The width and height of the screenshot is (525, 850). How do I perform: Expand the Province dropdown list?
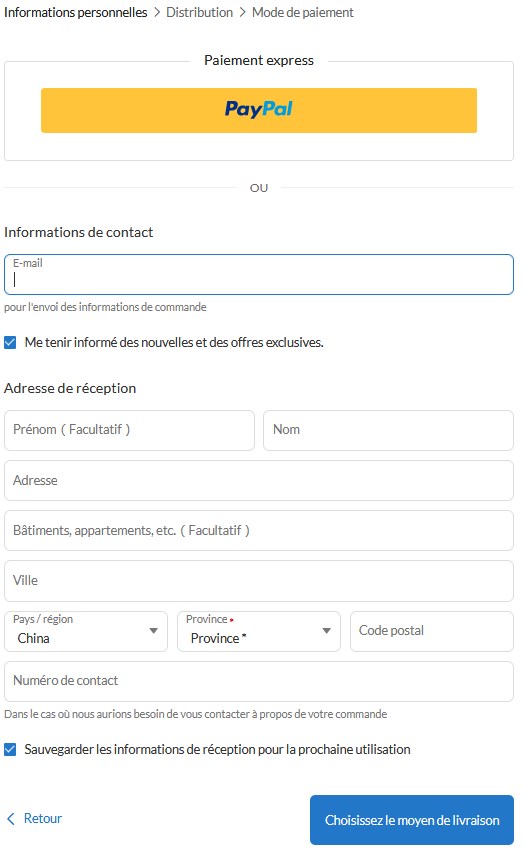coord(259,631)
